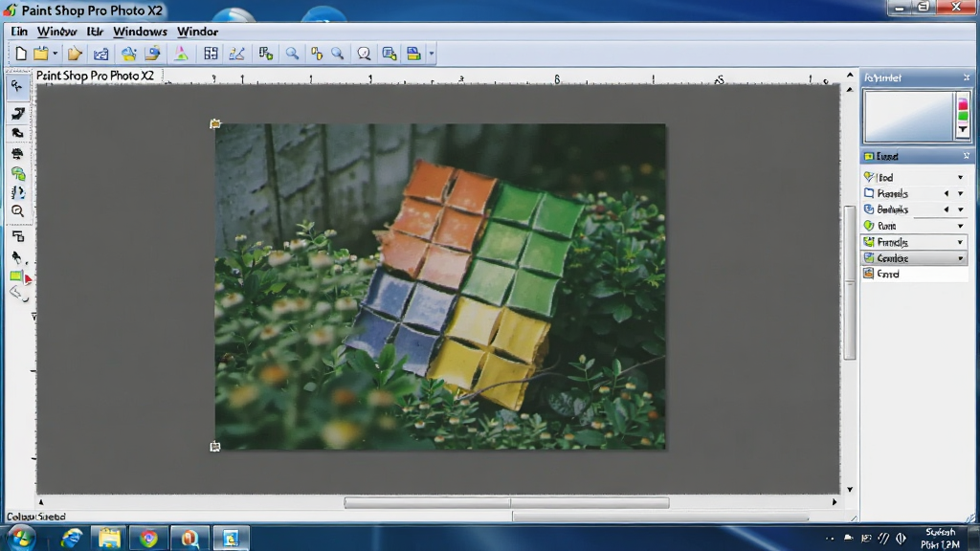The image size is (980, 551).
Task: Click the image bottom-left corner handle
Action: click(x=215, y=446)
